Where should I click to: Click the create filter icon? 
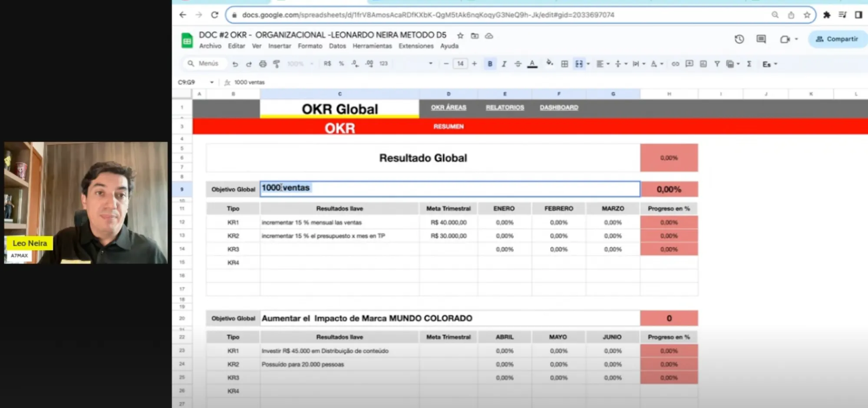(717, 64)
